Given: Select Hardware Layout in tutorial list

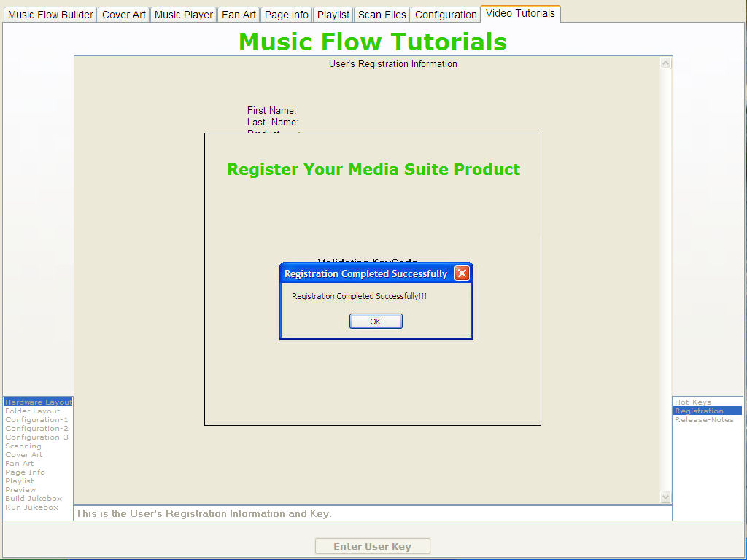Looking at the screenshot, I should (38, 402).
